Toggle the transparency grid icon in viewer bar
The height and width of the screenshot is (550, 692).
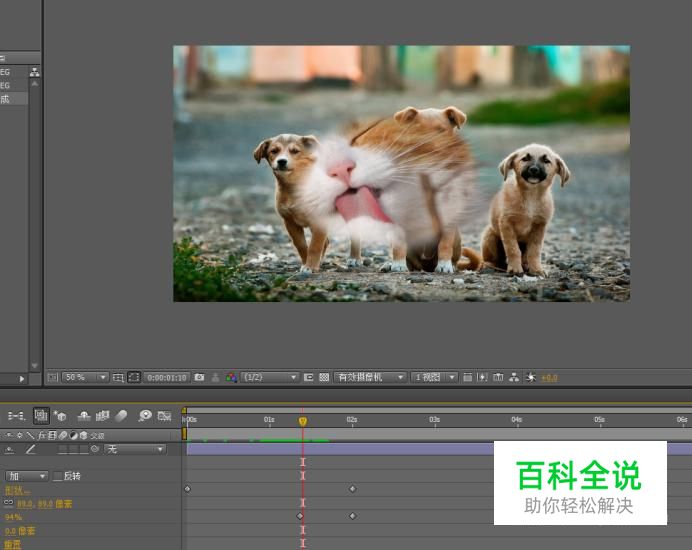[x=324, y=377]
